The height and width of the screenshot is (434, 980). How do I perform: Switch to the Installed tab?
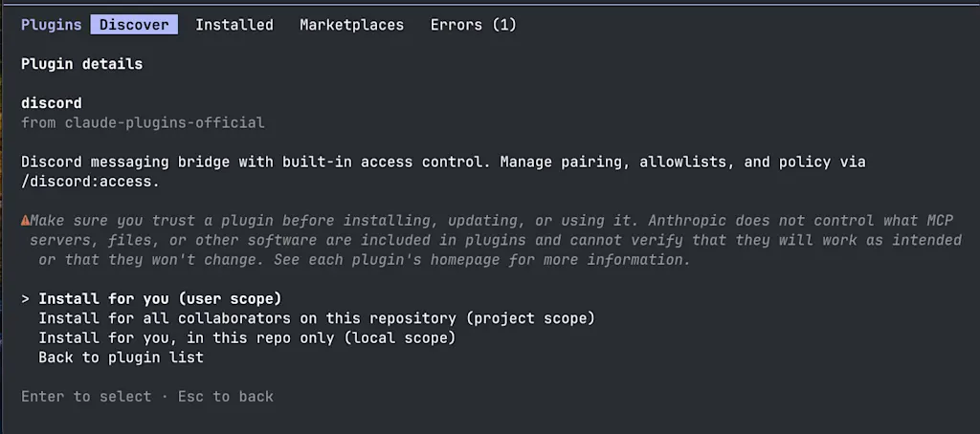pyautogui.click(x=234, y=25)
